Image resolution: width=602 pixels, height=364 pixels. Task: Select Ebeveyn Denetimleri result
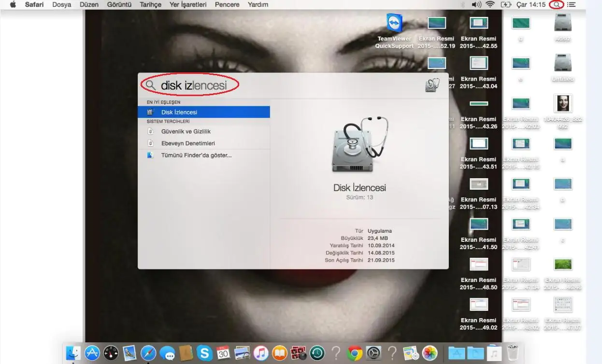(x=188, y=143)
